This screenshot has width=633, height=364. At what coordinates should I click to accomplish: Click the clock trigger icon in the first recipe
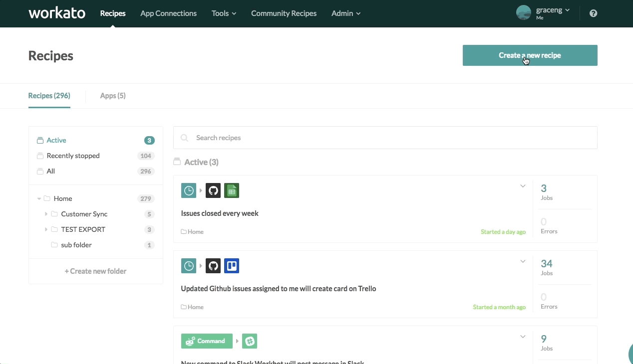[189, 190]
